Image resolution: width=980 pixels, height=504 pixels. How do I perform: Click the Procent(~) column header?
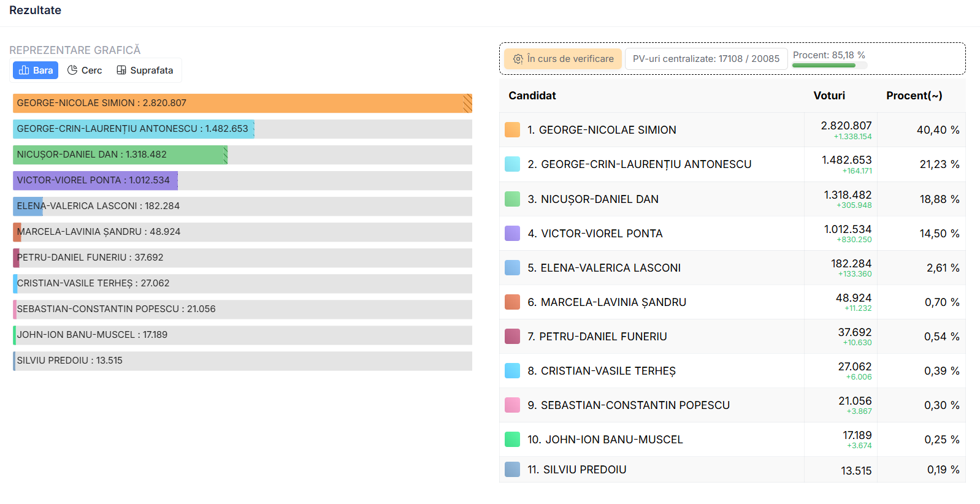(914, 96)
